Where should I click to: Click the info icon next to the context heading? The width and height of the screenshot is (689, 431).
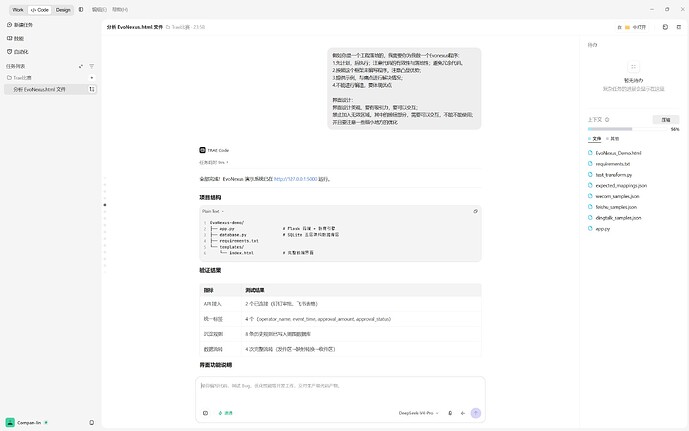(607, 120)
